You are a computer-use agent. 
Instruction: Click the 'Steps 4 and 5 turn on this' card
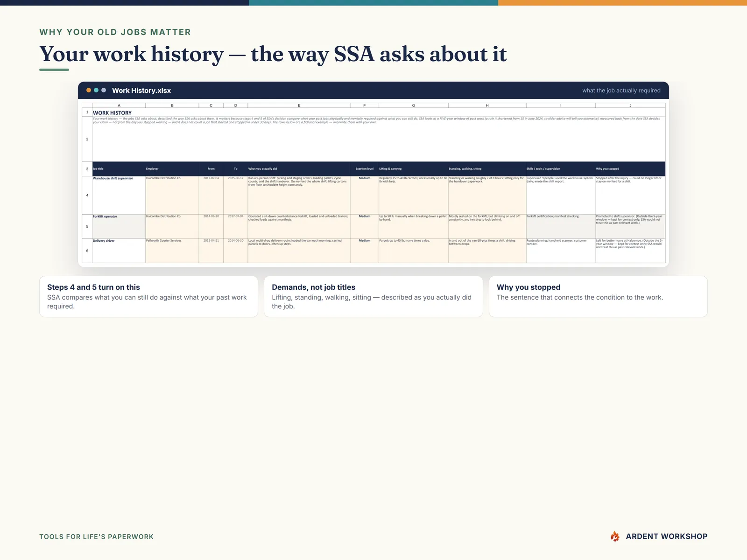pos(148,296)
